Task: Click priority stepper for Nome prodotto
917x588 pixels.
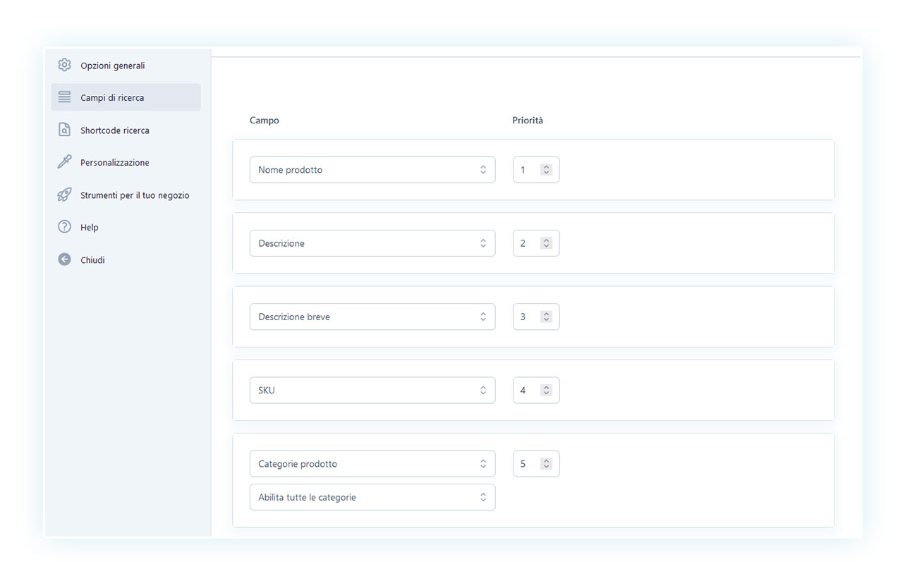Action: pyautogui.click(x=546, y=169)
